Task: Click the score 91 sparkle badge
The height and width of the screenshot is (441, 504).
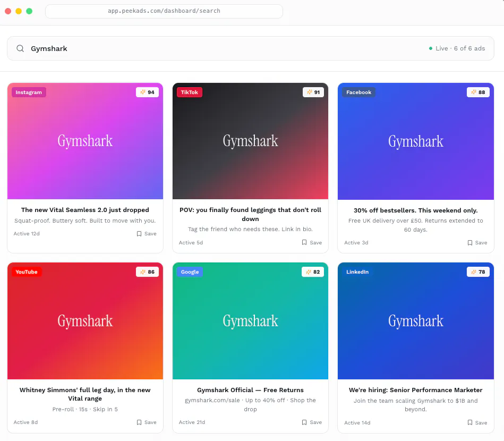Action: pyautogui.click(x=313, y=92)
